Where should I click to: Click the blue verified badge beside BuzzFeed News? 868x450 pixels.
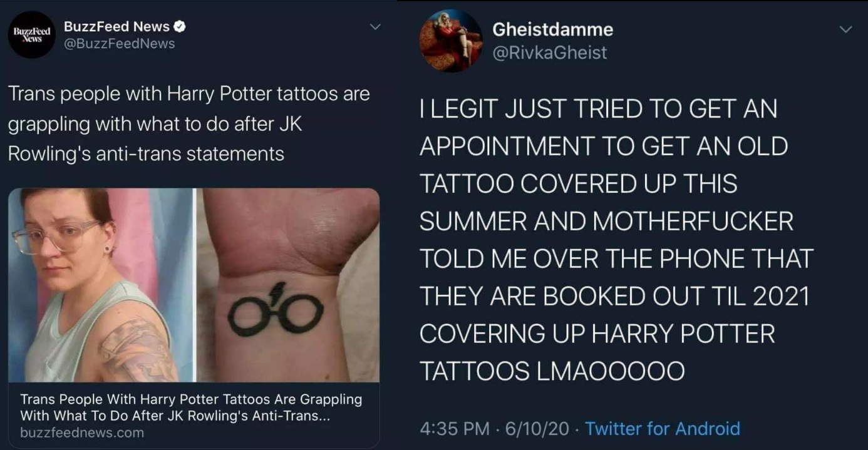(x=180, y=26)
